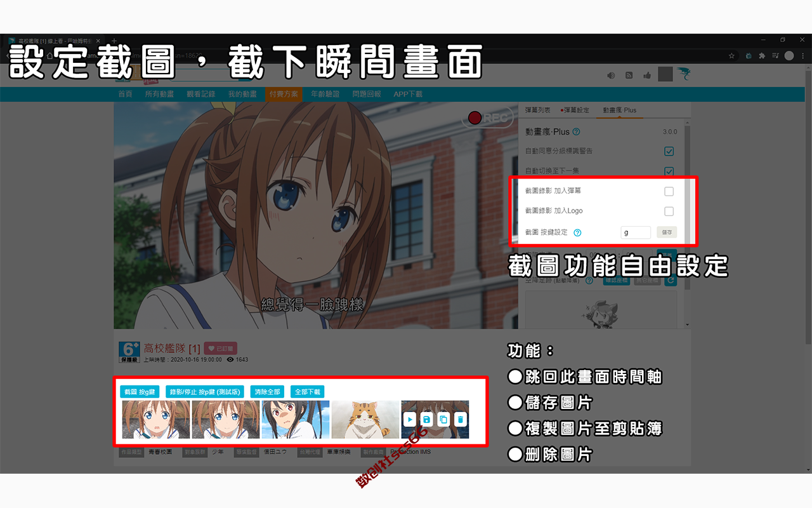Click the 高校艦隊 [1] title link

point(172,349)
